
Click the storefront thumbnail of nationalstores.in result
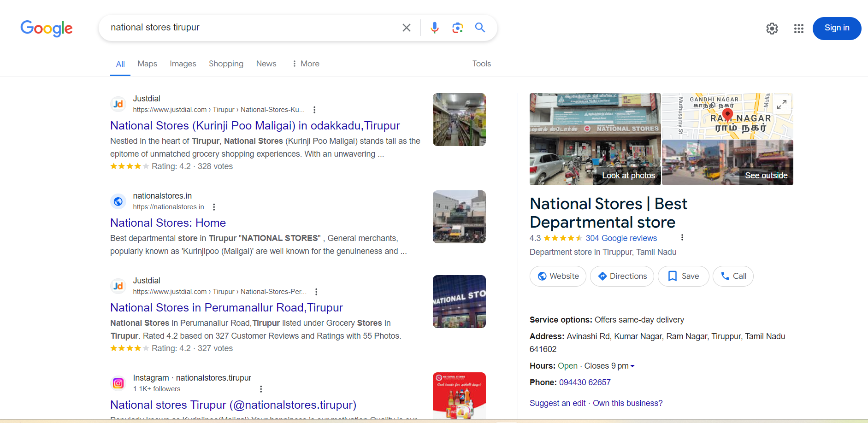tap(459, 217)
